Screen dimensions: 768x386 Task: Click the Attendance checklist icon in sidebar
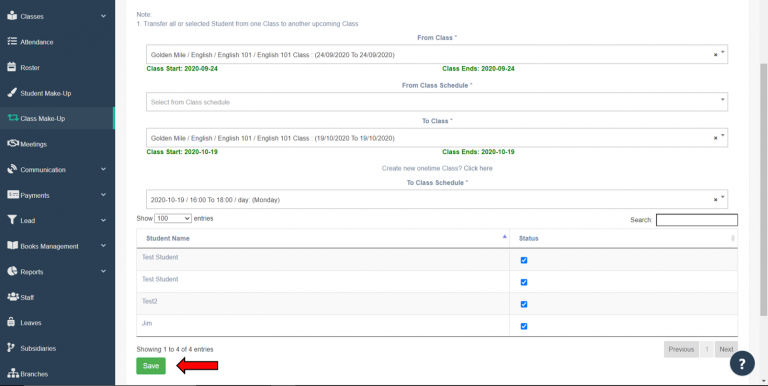pos(12,42)
